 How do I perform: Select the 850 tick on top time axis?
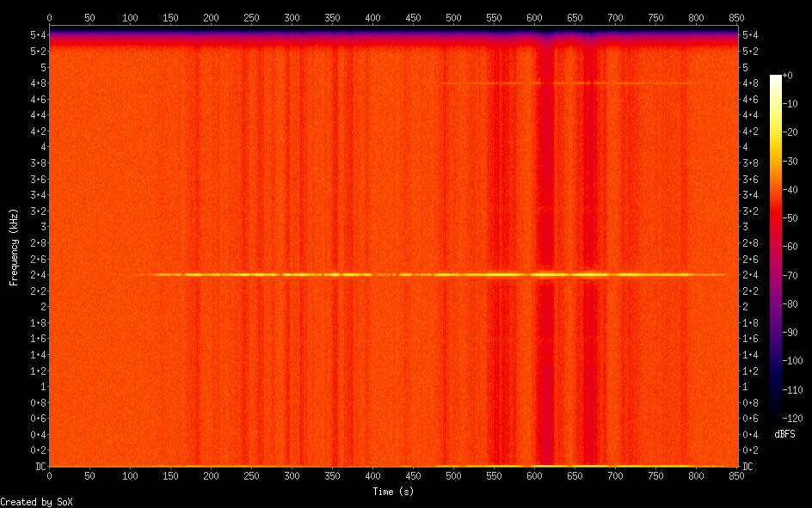[x=736, y=17]
